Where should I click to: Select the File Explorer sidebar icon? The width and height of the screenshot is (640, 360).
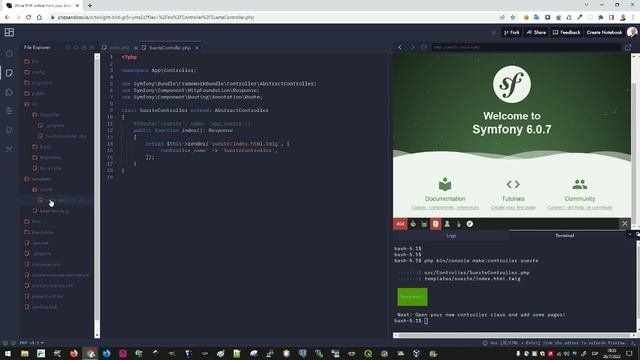point(9,73)
